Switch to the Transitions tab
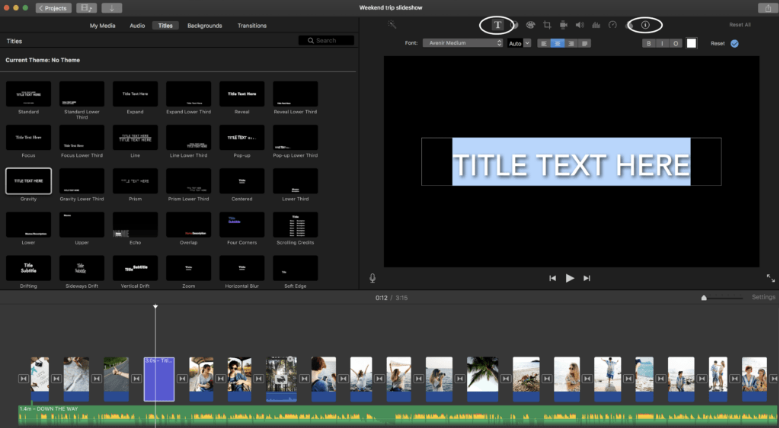The height and width of the screenshot is (428, 779). (x=252, y=25)
